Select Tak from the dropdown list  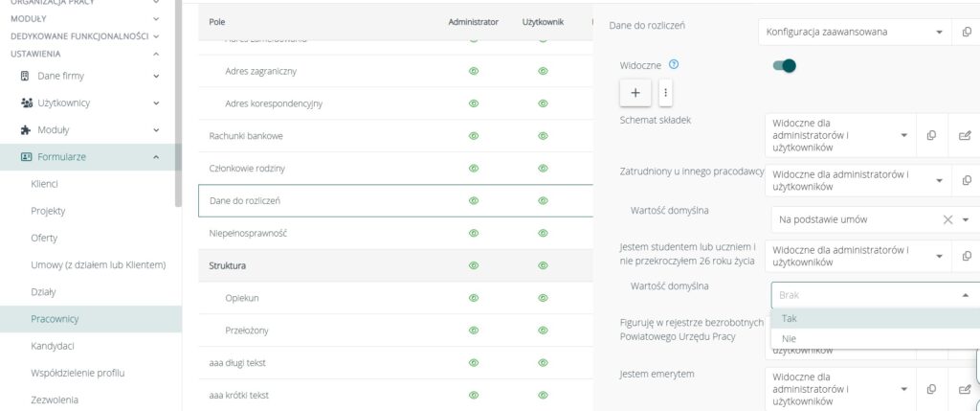[790, 318]
